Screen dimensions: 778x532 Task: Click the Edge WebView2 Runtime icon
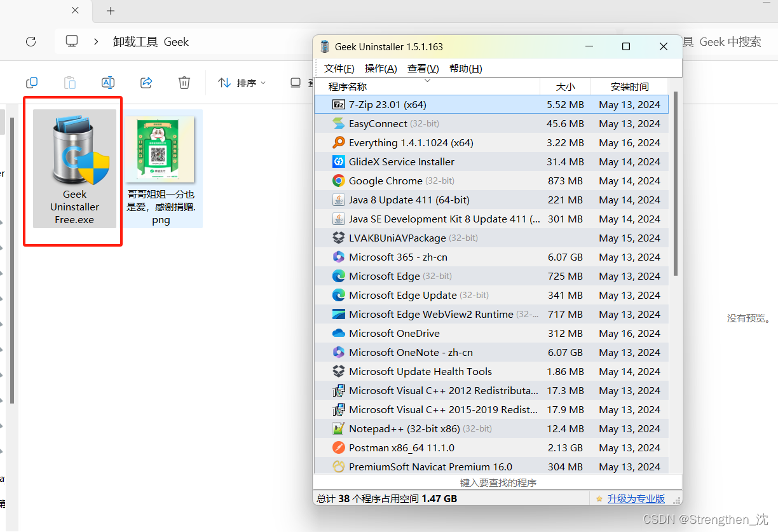[339, 314]
